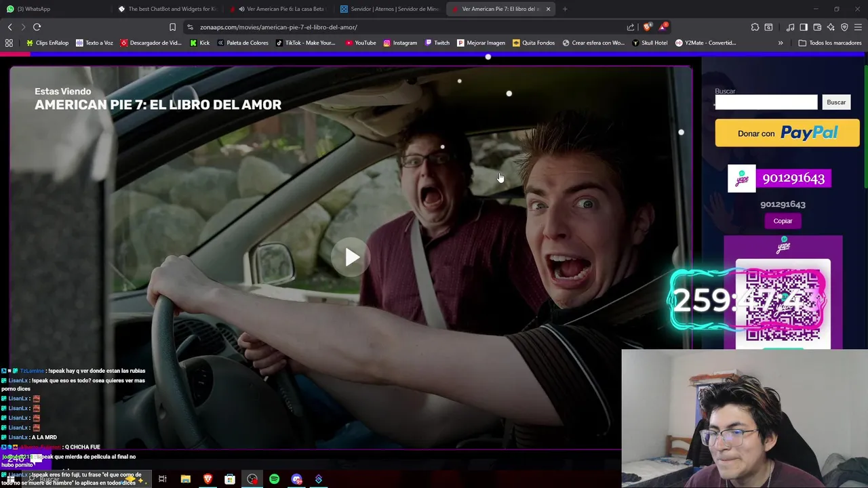Screen dimensions: 868x488
Task: Open Task View on the taskbar
Action: (x=163, y=479)
